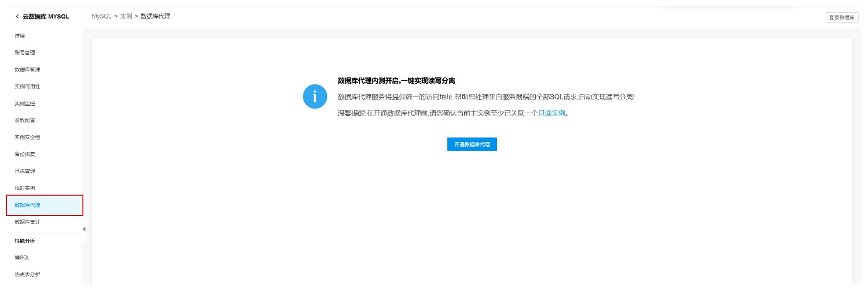Select 临时实例 menu item

click(x=25, y=188)
